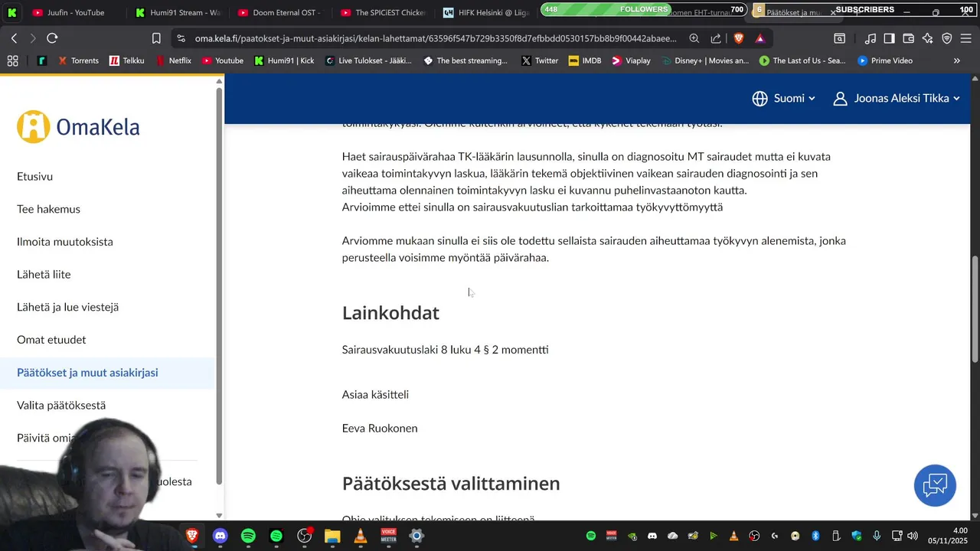Open IMDB bookmark

pyautogui.click(x=585, y=60)
